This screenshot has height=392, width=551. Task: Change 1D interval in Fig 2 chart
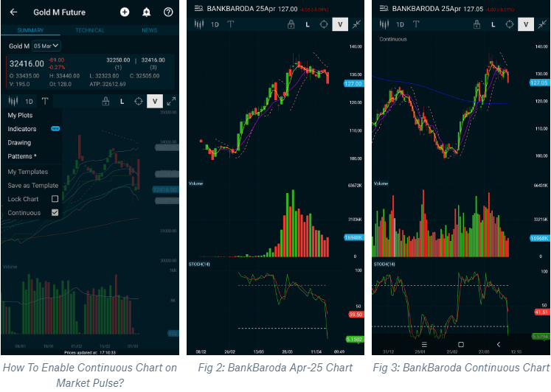(215, 24)
